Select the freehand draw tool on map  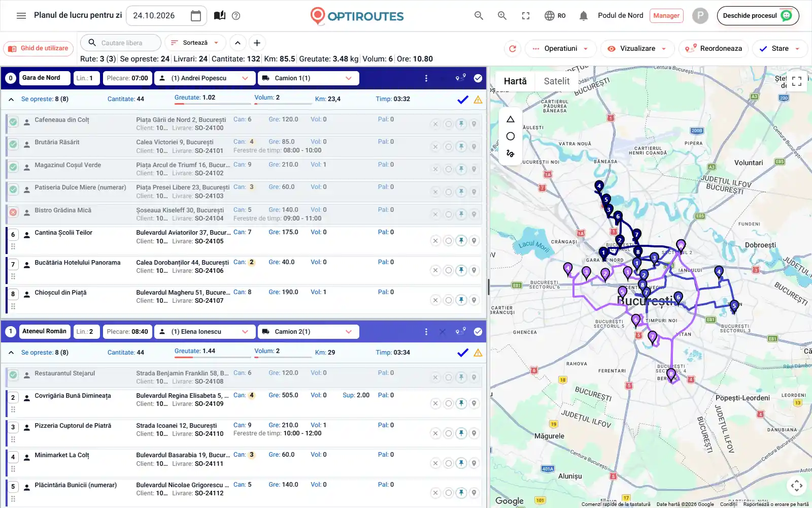511,153
